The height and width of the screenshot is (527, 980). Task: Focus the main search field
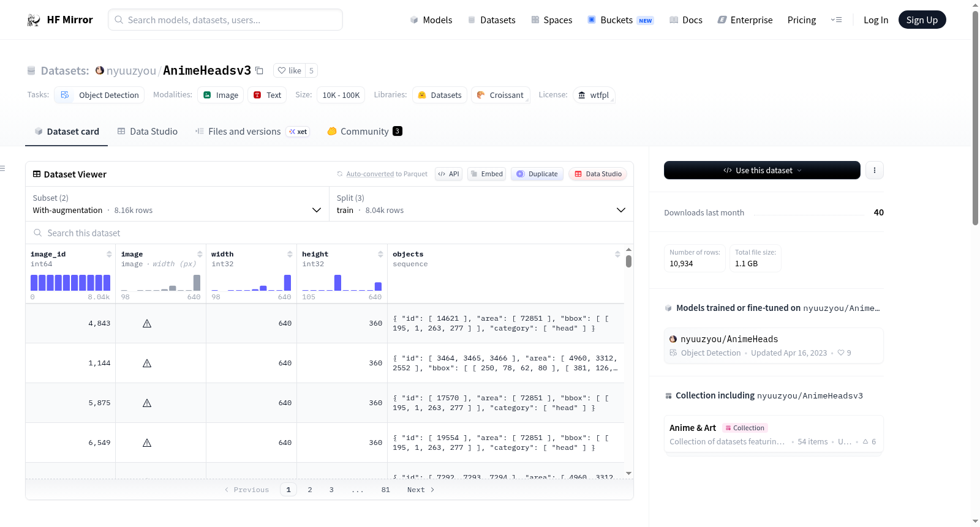(225, 20)
